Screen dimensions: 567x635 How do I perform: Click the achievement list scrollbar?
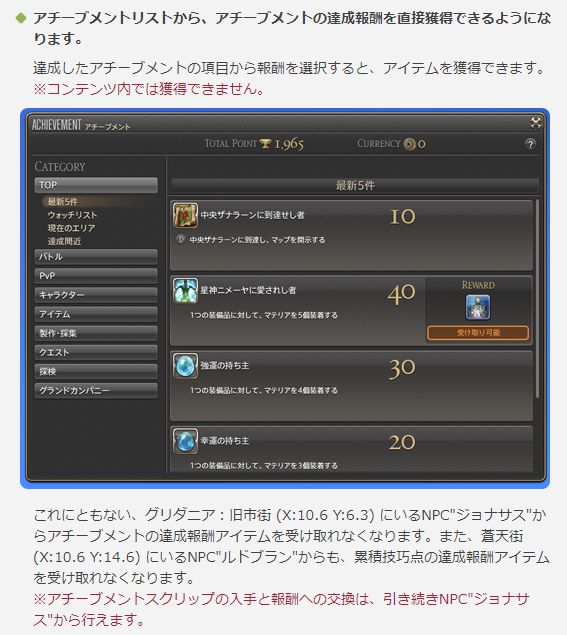click(537, 299)
